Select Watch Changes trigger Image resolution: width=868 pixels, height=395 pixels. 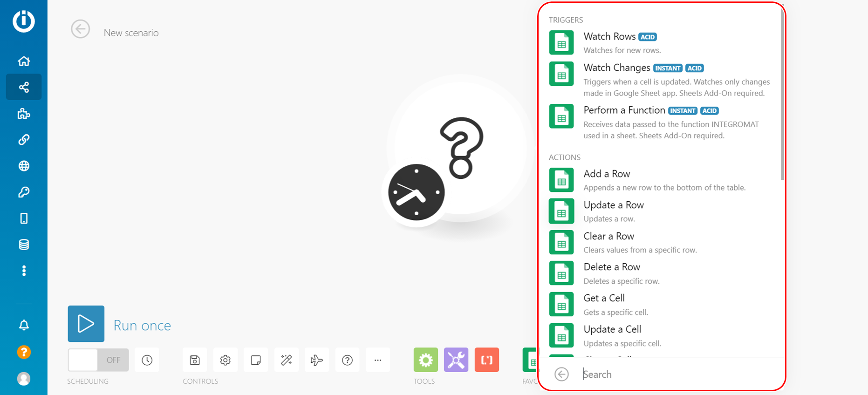click(661, 80)
